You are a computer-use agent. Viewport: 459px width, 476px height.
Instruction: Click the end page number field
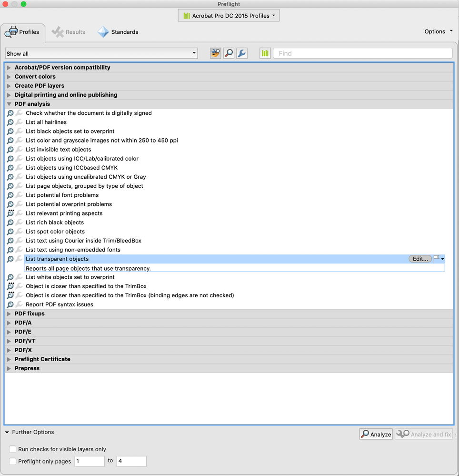131,461
